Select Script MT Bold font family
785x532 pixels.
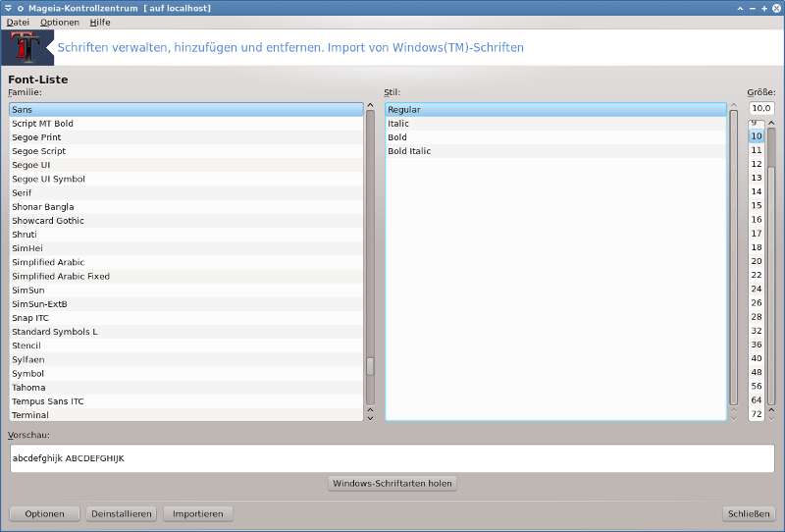(x=186, y=124)
